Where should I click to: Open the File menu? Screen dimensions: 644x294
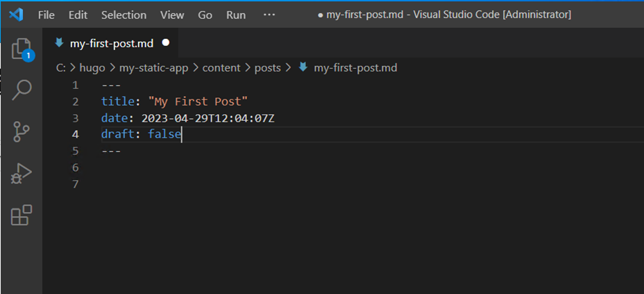click(x=46, y=15)
